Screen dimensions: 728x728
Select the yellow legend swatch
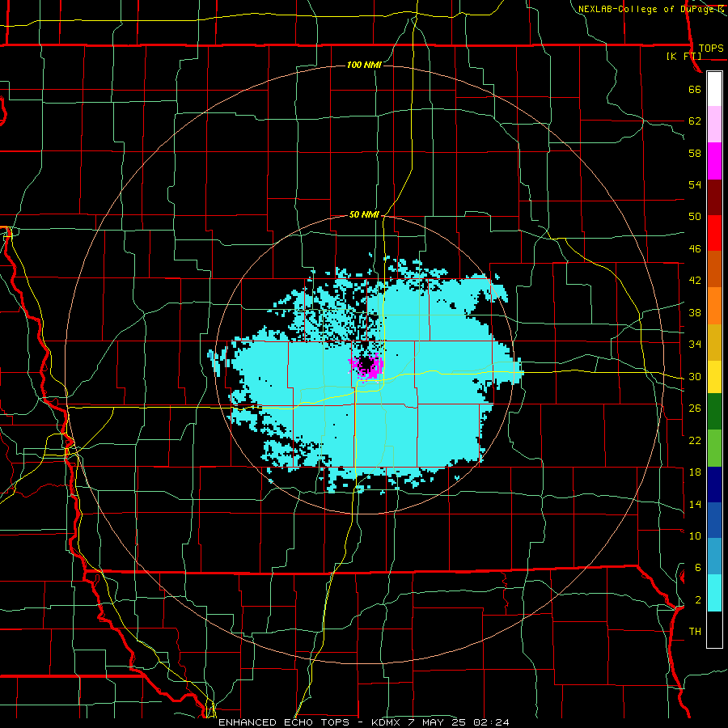point(714,377)
